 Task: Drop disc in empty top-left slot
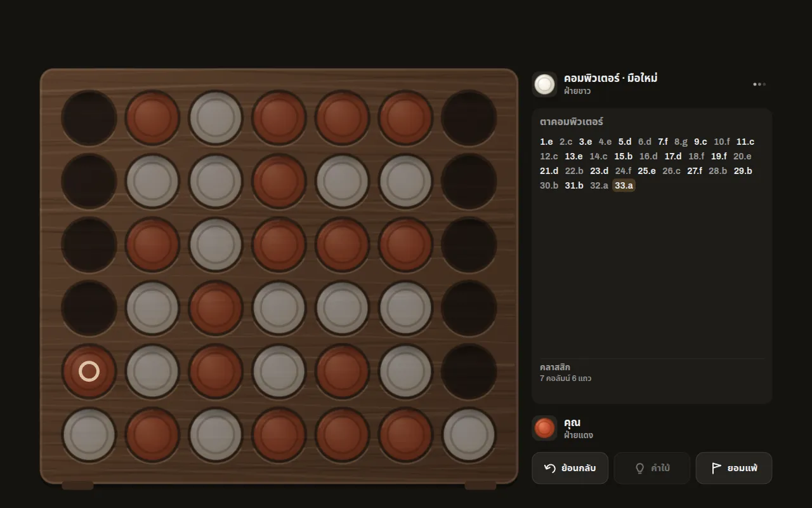coord(89,118)
